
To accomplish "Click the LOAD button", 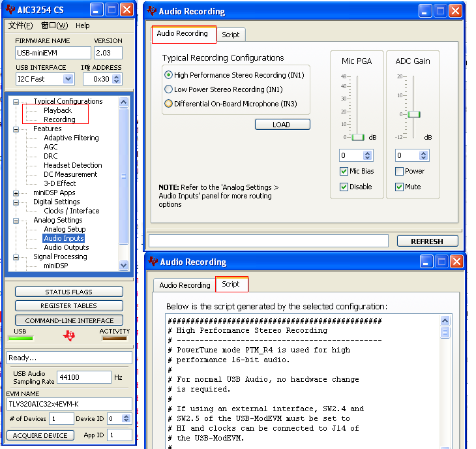I will 282,125.
